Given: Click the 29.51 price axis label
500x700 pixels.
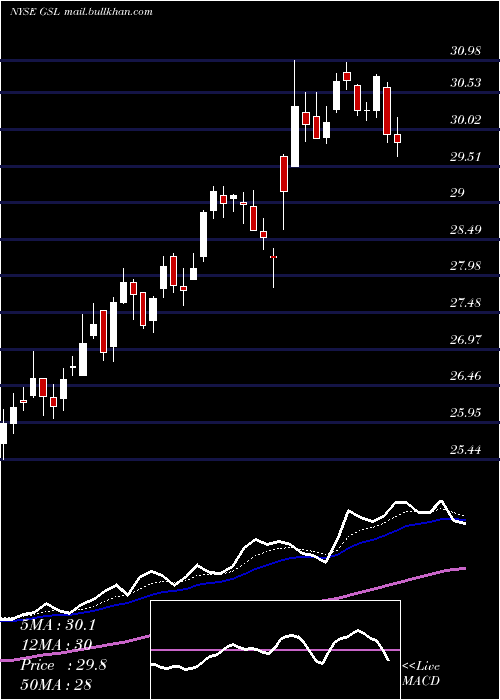Looking at the screenshot, I should pyautogui.click(x=466, y=157).
